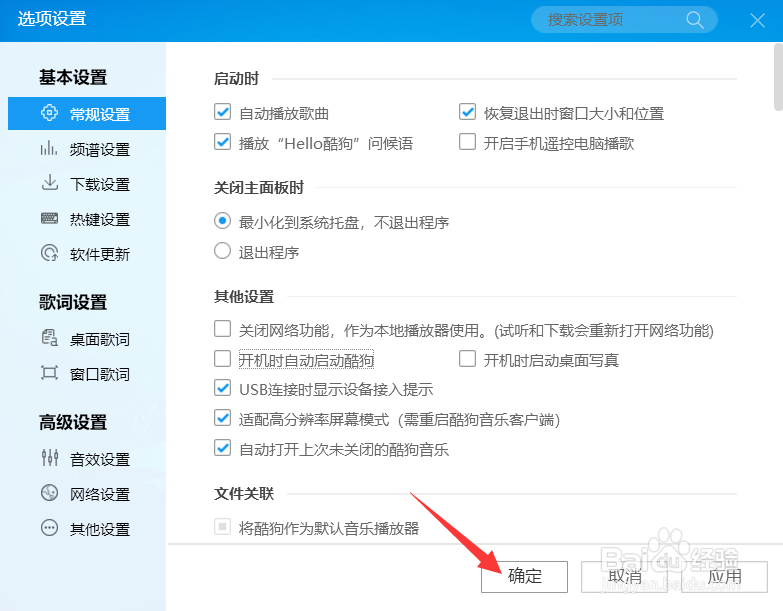This screenshot has height=611, width=783.
Task: Close the 选项设置 dialog window
Action: point(758,20)
